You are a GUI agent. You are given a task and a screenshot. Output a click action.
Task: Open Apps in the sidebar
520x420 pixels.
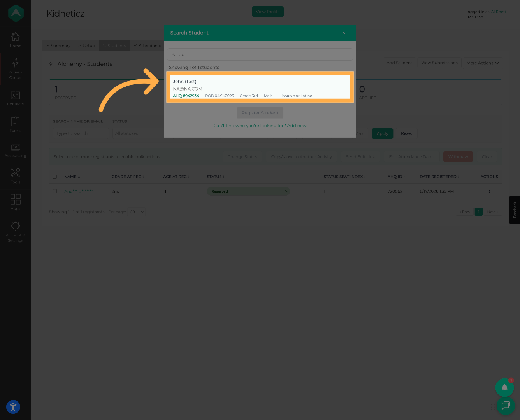[16, 202]
